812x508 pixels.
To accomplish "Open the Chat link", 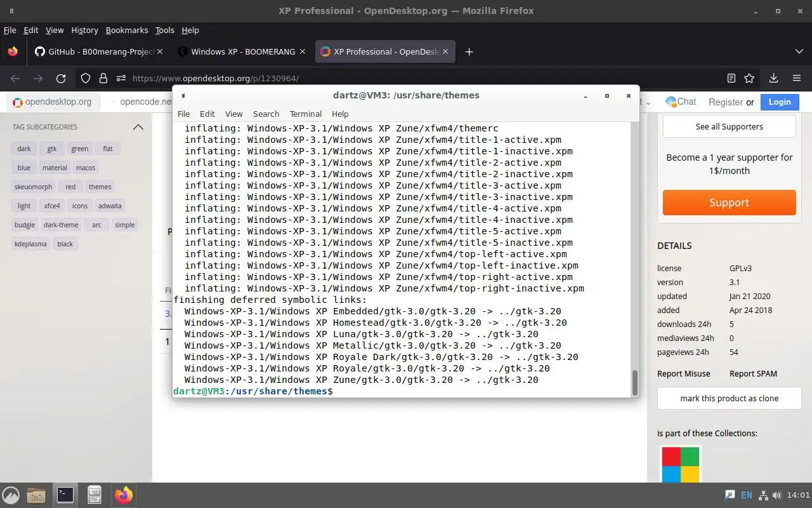I will [x=681, y=102].
